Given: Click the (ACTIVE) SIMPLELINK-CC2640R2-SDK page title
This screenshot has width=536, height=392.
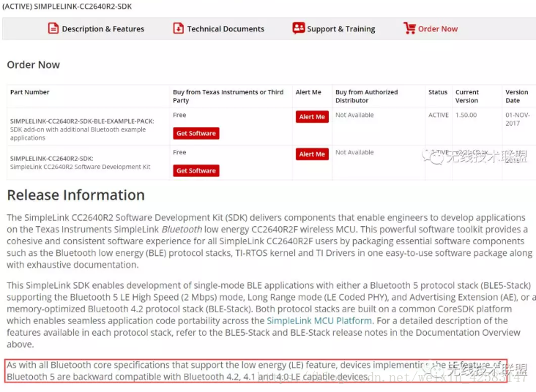Looking at the screenshot, I should tap(67, 7).
